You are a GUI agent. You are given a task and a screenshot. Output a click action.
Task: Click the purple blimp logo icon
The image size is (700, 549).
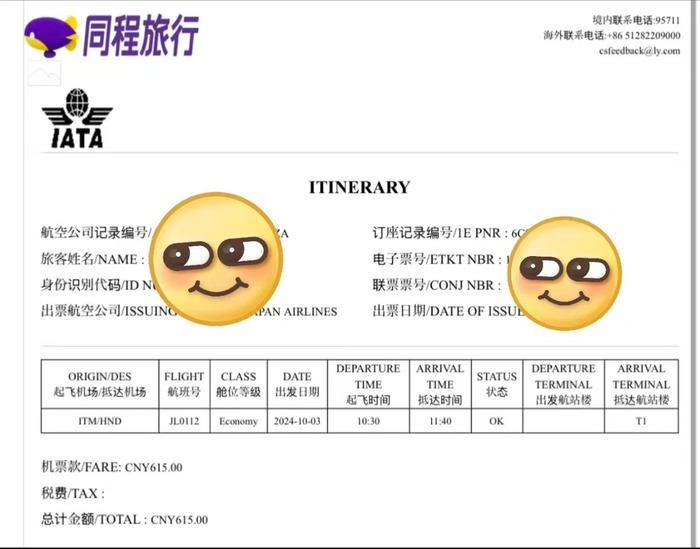(50, 36)
